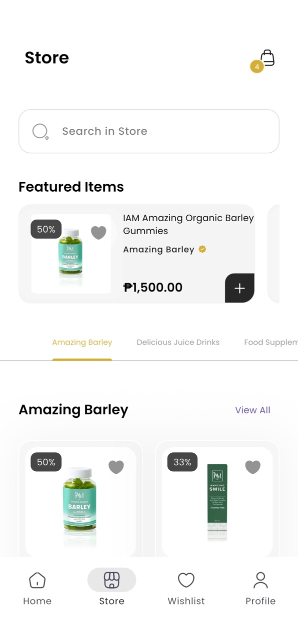
Task: Open featured Barley Gummies product image
Action: pyautogui.click(x=71, y=254)
